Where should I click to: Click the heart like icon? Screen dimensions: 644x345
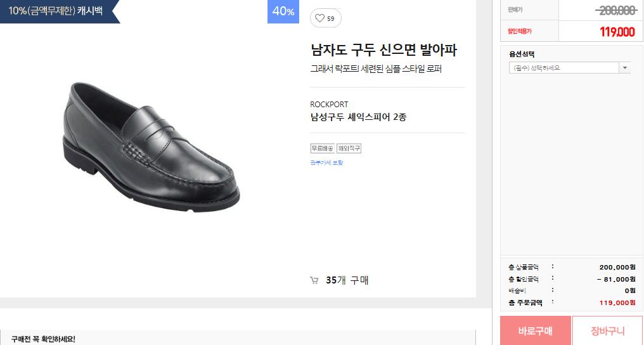[x=320, y=18]
